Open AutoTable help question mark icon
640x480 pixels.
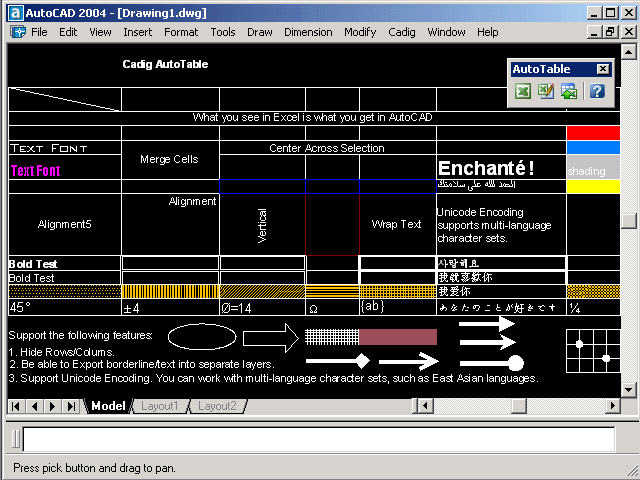tap(597, 91)
